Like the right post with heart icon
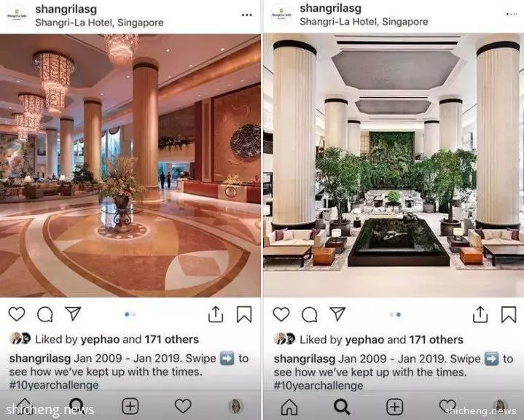Viewport: 524px width, 420px height. 281,314
